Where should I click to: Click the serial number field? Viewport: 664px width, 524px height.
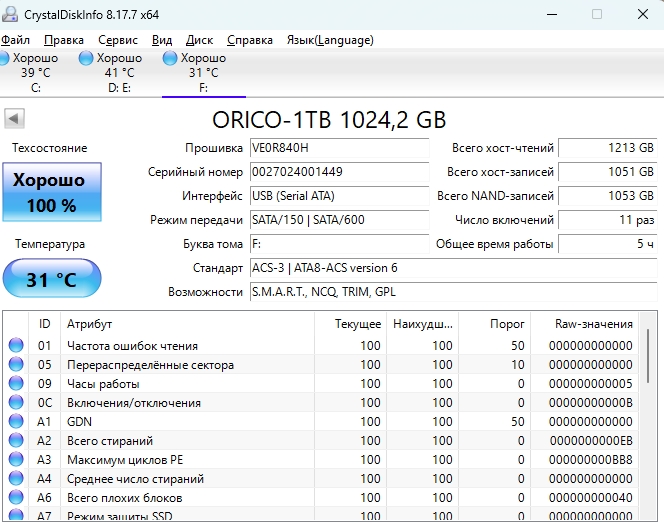tap(337, 172)
